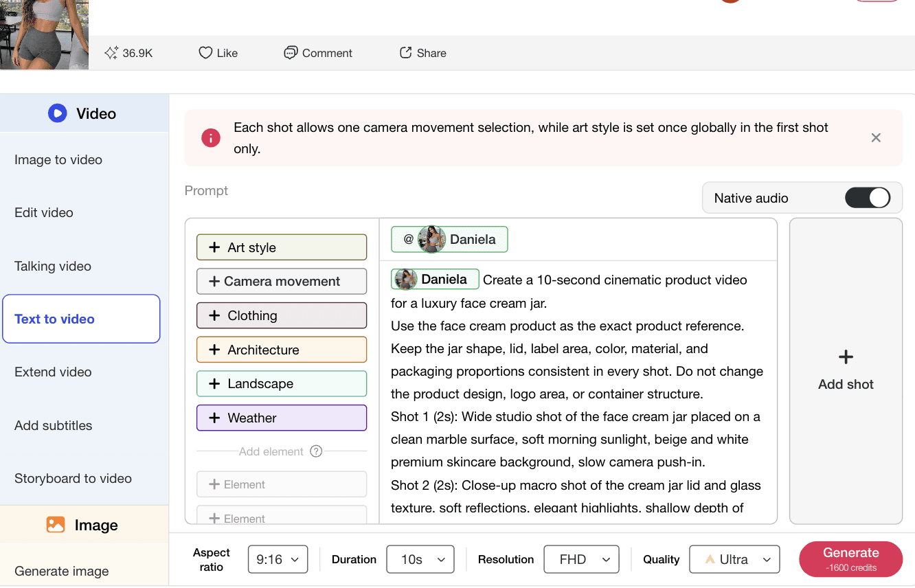Image resolution: width=915 pixels, height=588 pixels.
Task: Click the Video section header
Action: click(x=84, y=113)
